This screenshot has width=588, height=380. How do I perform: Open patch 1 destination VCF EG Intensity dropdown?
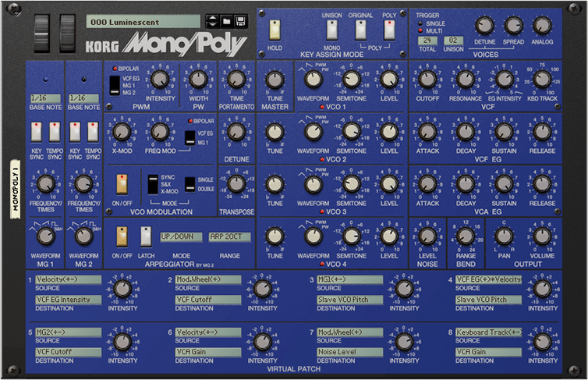pyautogui.click(x=68, y=299)
